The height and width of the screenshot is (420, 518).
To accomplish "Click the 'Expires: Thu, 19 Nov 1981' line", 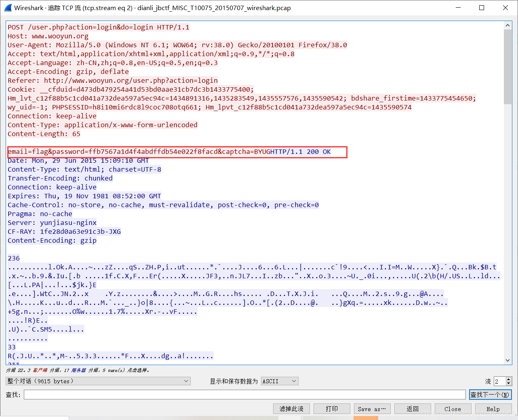I will coord(84,196).
